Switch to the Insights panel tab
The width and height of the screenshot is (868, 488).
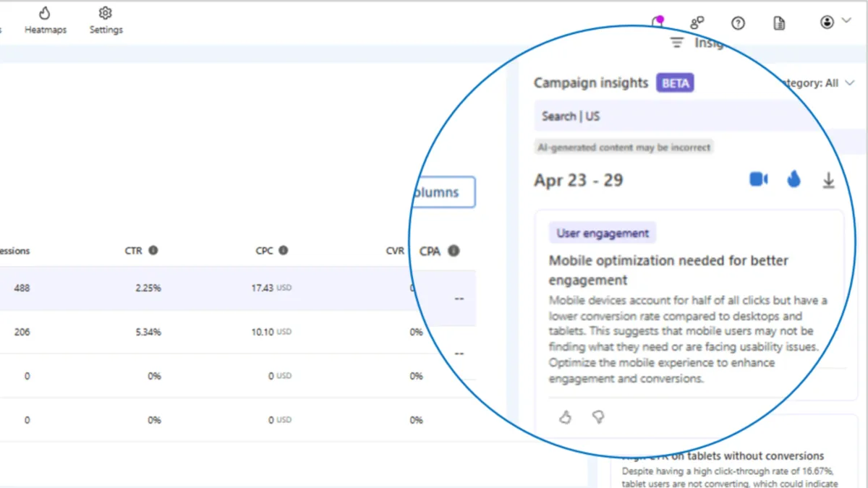(x=710, y=42)
